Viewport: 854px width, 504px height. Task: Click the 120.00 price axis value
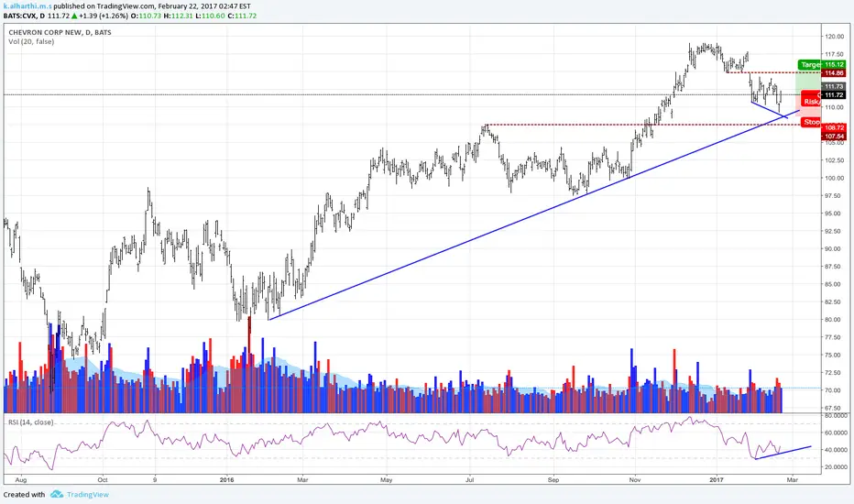835,37
